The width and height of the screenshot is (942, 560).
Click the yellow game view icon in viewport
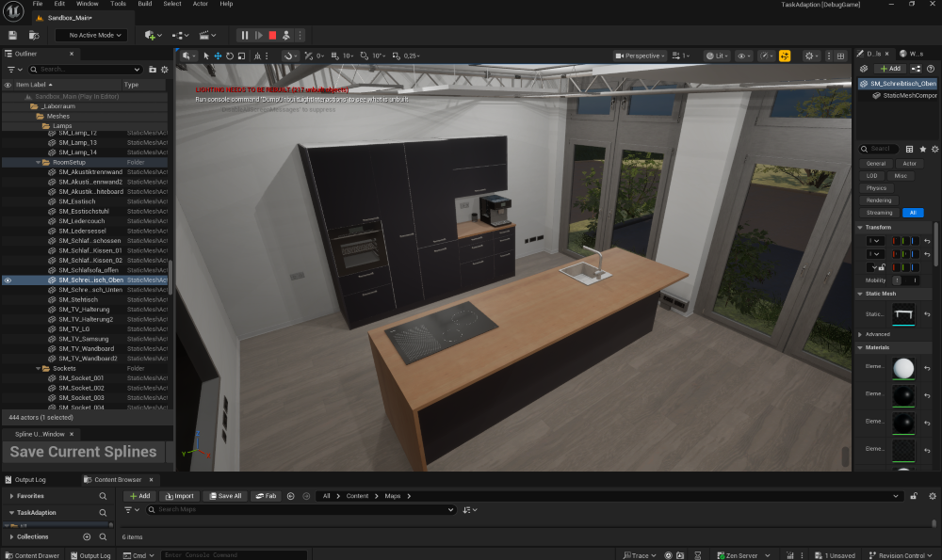pyautogui.click(x=785, y=56)
